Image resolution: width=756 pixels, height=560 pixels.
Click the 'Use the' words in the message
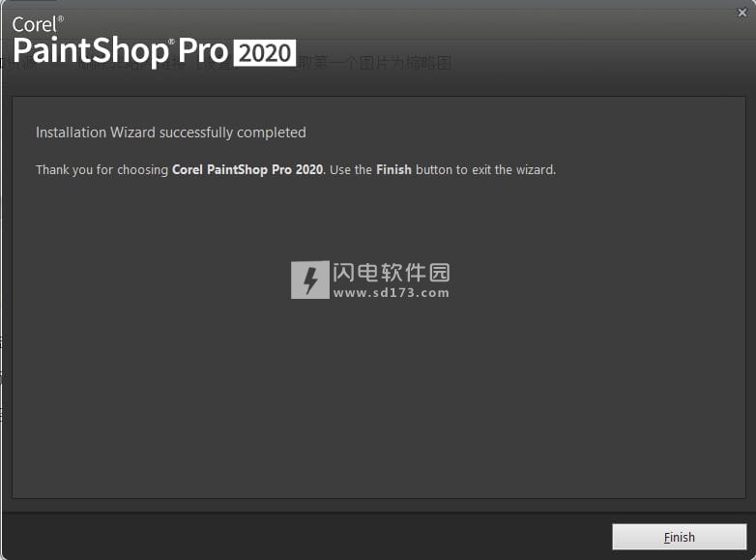point(351,170)
